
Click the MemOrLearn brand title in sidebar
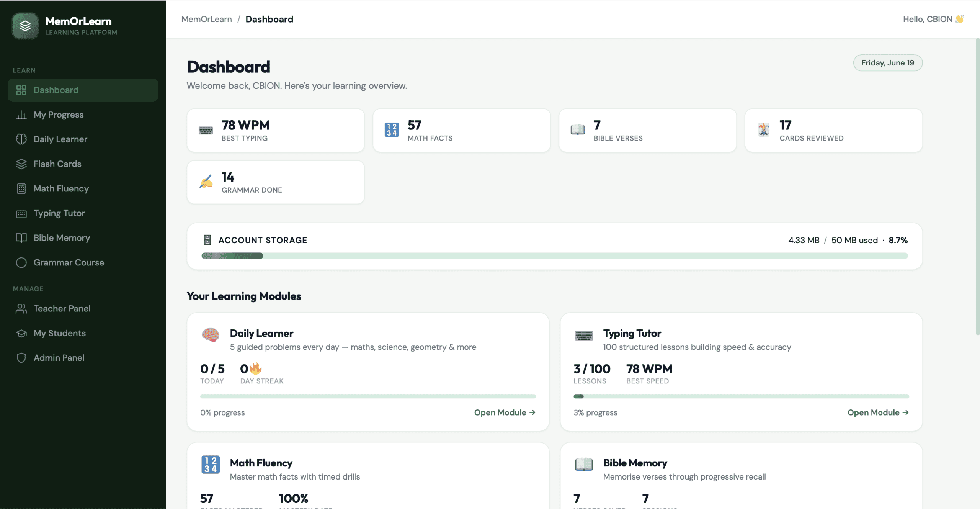78,21
